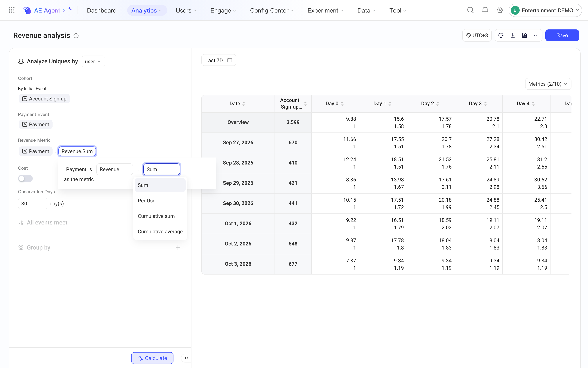The image size is (588, 368).
Task: Open the notifications bell
Action: [x=485, y=10]
